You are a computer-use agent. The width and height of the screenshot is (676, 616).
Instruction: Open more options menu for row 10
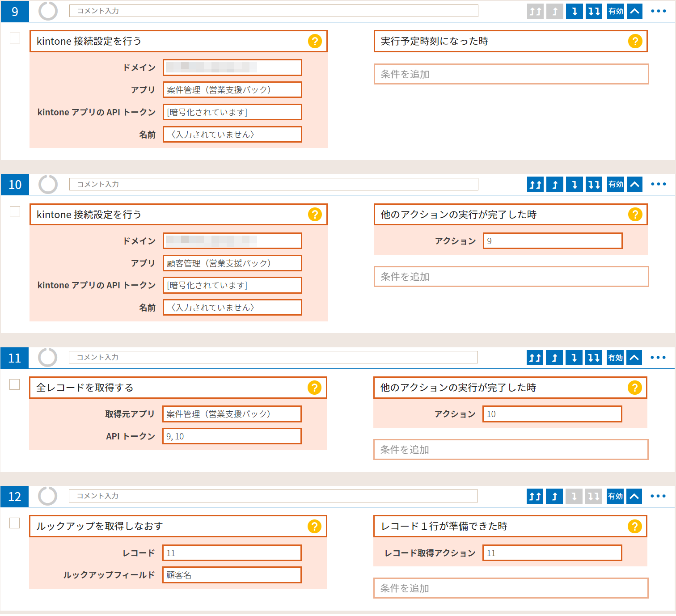click(x=659, y=184)
